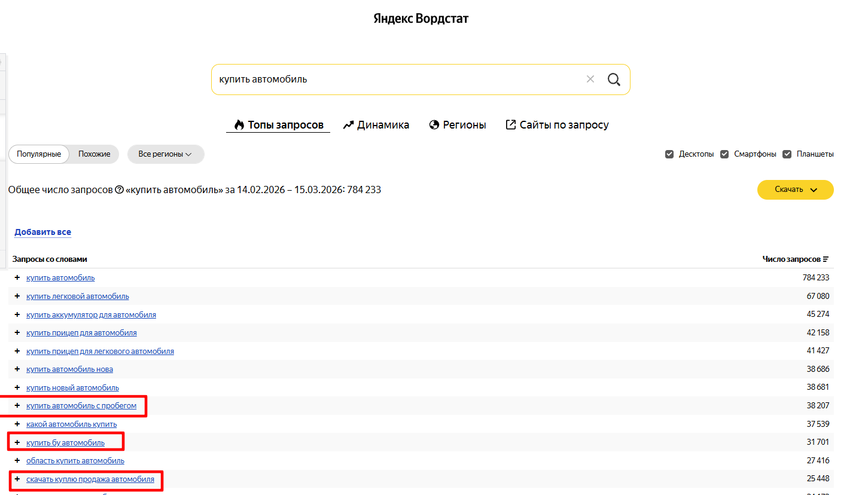Click the 25 448 query count value
This screenshot has height=495, width=868.
[x=818, y=479]
